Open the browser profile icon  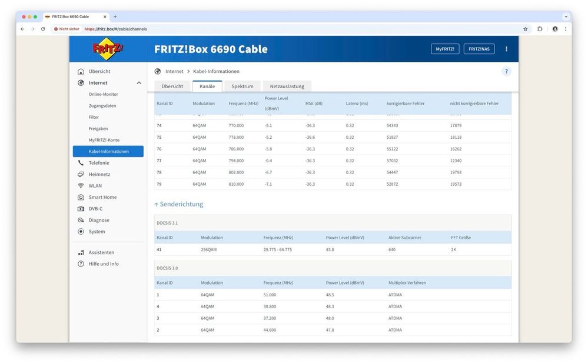click(x=555, y=29)
